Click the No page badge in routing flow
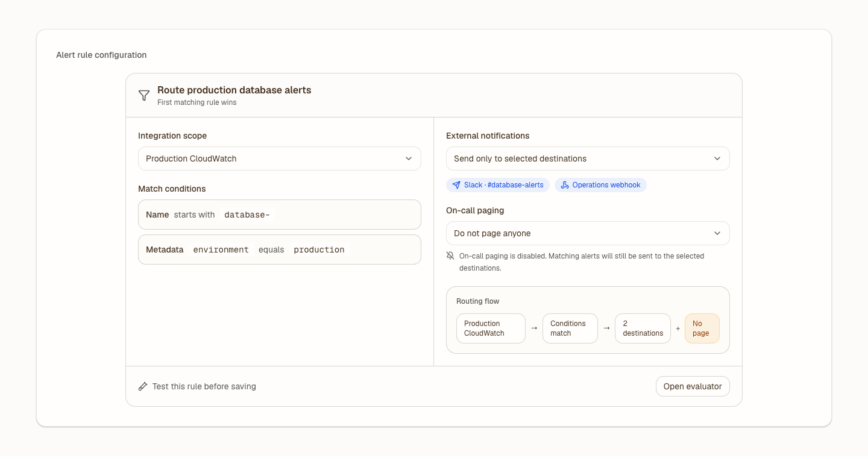The width and height of the screenshot is (868, 458). tap(702, 328)
